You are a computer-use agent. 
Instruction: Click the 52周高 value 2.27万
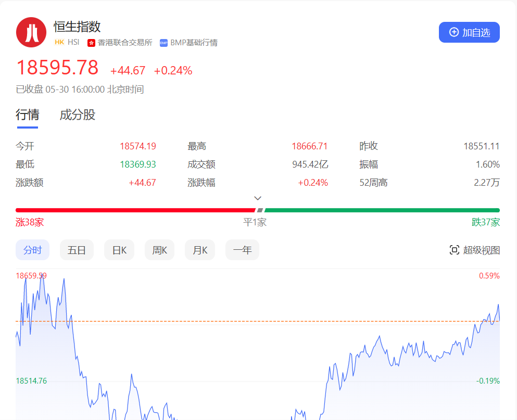coord(487,182)
